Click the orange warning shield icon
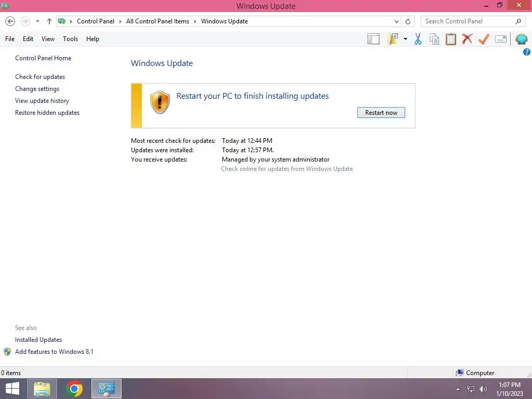The width and height of the screenshot is (532, 399). 159,102
